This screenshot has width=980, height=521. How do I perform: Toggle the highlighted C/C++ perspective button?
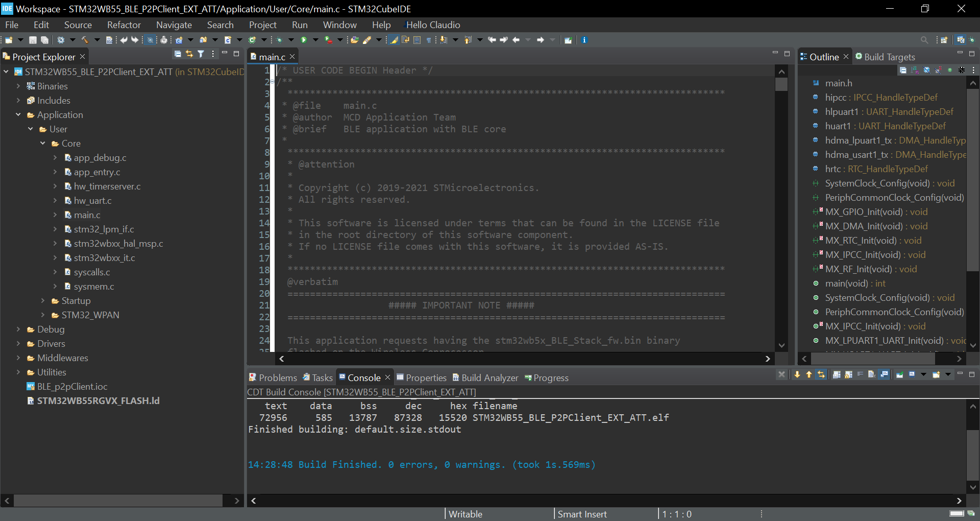click(961, 40)
